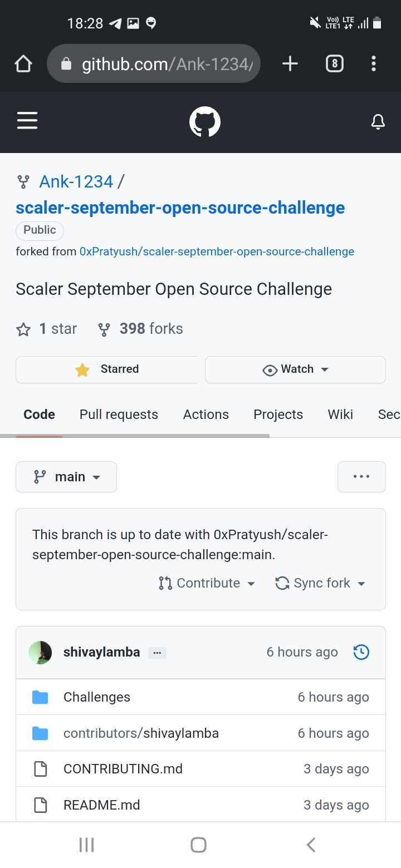Viewport: 401px width, 868px height.
Task: Open the Sync fork dropdown
Action: coord(320,583)
